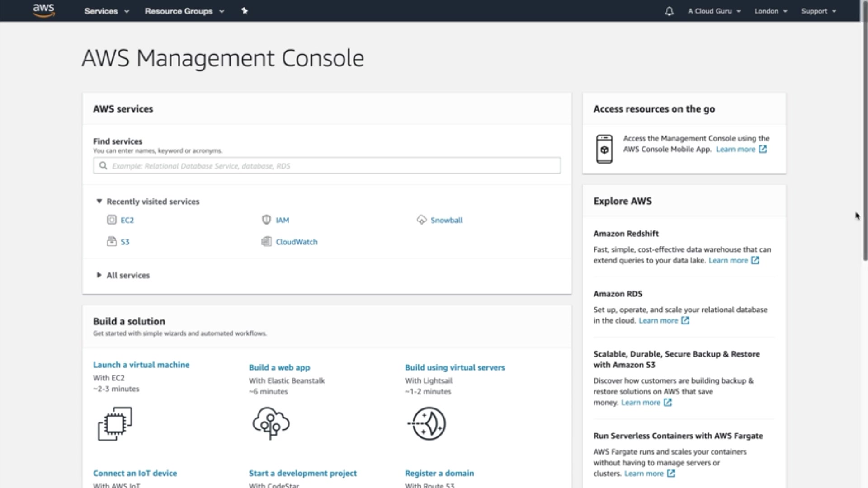868x488 pixels.
Task: Expand the All services section
Action: pyautogui.click(x=99, y=275)
